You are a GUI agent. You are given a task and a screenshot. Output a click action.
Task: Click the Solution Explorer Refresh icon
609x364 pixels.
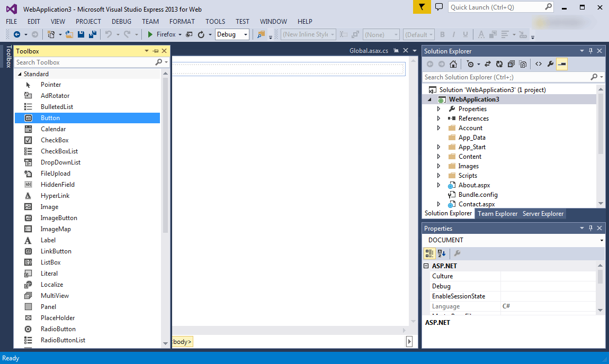[x=499, y=64]
